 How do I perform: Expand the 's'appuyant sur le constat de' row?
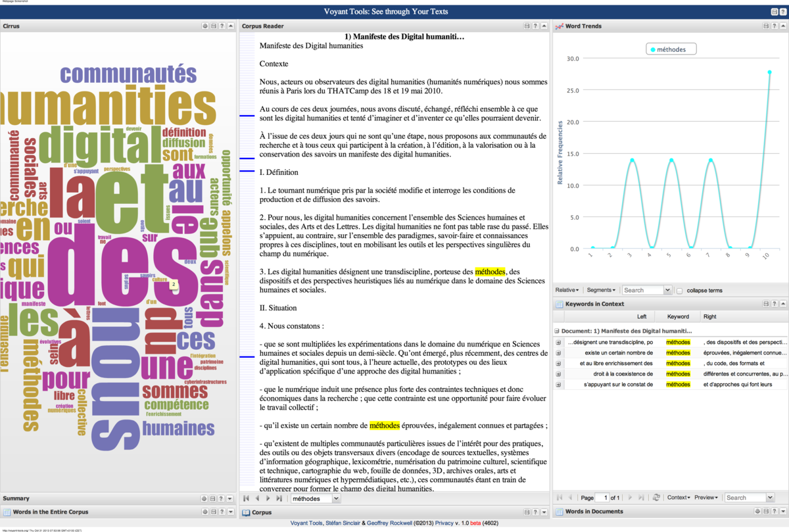tap(558, 384)
